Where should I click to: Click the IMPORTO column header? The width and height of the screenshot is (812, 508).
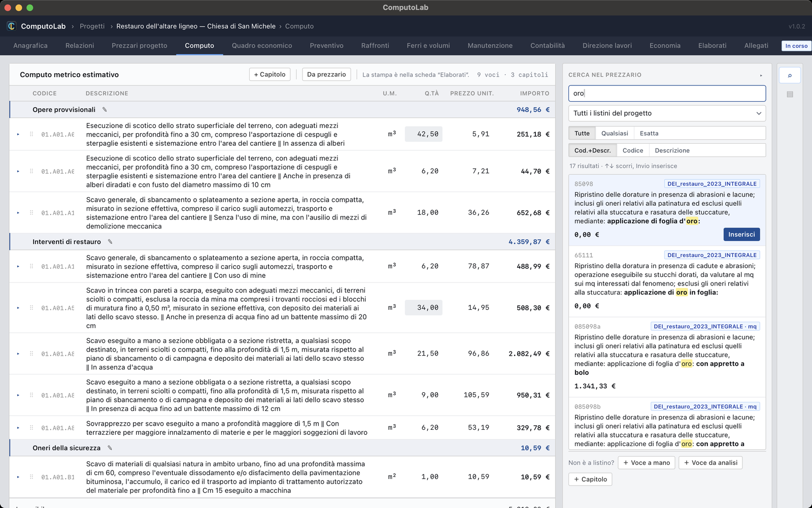534,93
